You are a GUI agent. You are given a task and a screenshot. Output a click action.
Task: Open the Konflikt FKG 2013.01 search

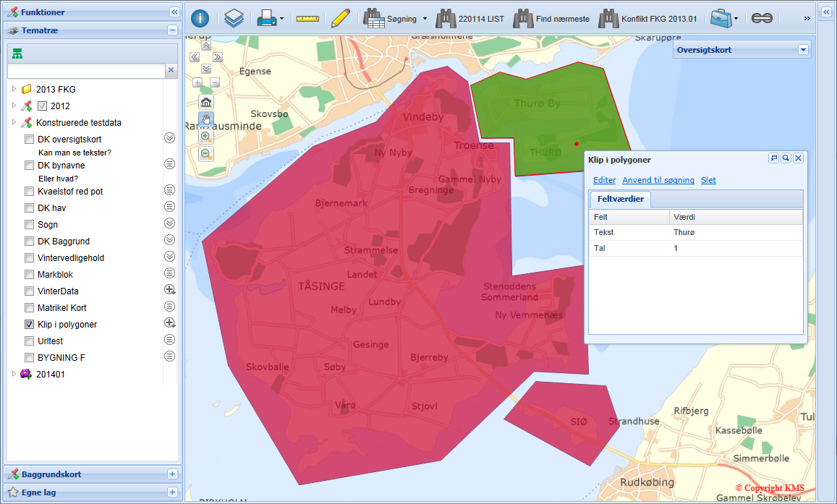coord(647,19)
